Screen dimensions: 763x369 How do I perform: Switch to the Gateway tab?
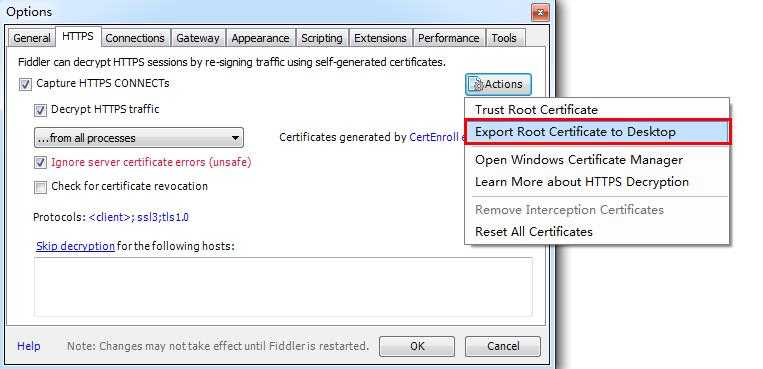(198, 38)
